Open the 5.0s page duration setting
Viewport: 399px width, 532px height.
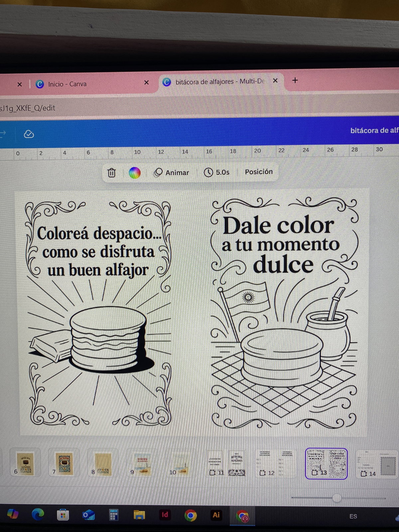217,172
